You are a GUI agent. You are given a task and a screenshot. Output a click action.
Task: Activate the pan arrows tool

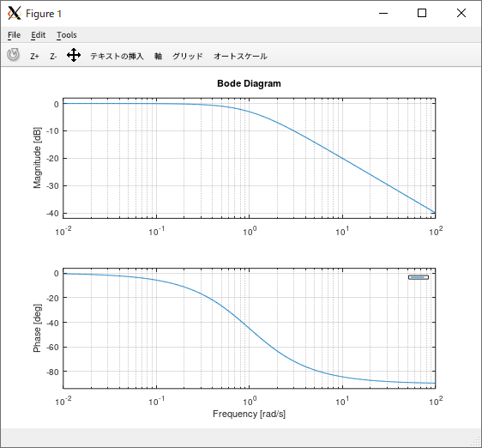click(74, 55)
